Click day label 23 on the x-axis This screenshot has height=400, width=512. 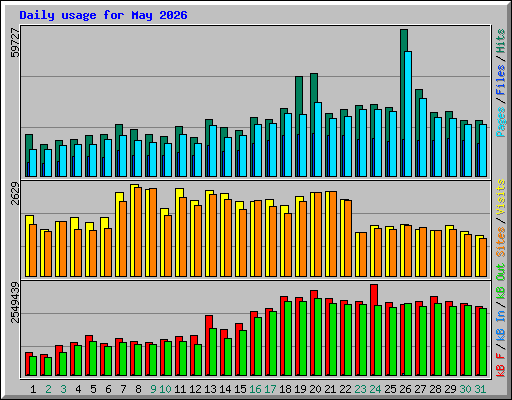pos(360,389)
